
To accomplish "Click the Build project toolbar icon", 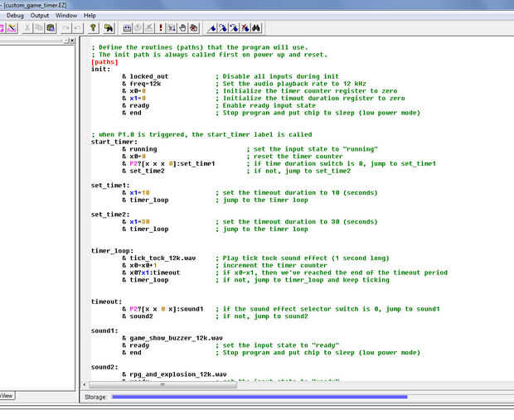I will 127,28.
